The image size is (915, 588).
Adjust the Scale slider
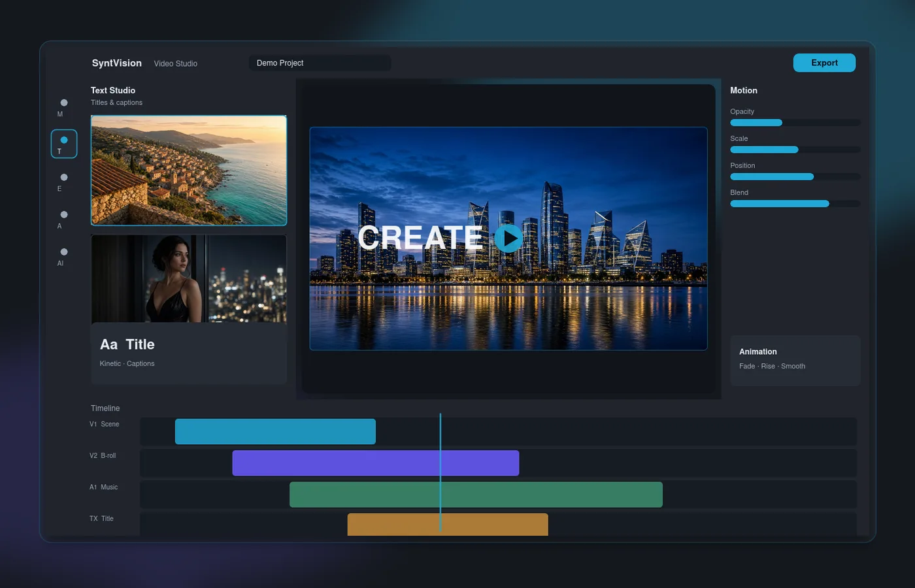coord(795,150)
